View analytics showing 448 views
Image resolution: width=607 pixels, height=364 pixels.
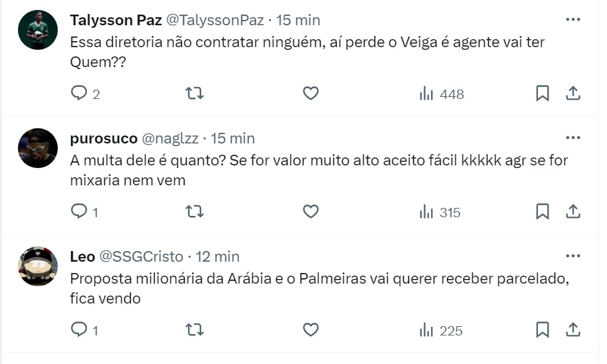click(442, 94)
